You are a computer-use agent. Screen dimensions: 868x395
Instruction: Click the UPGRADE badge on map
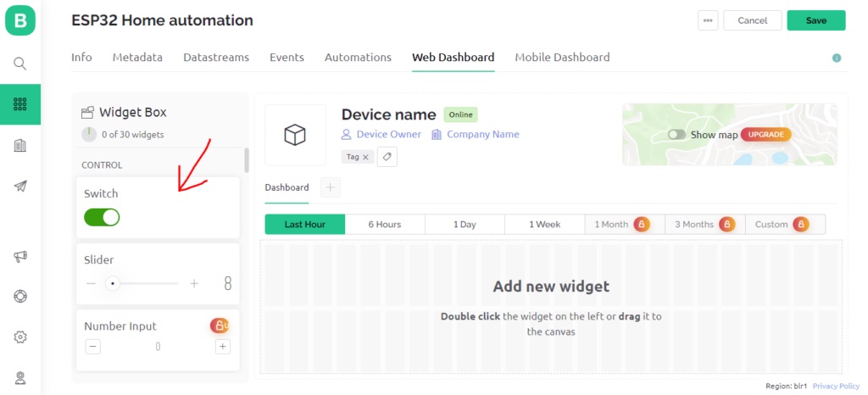coord(766,135)
